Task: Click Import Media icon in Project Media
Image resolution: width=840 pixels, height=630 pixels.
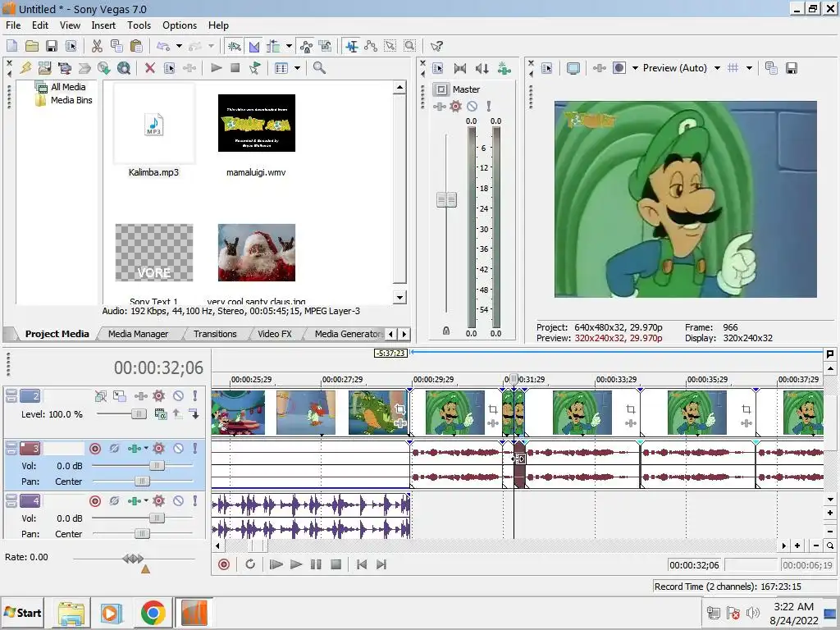Action: coord(44,68)
